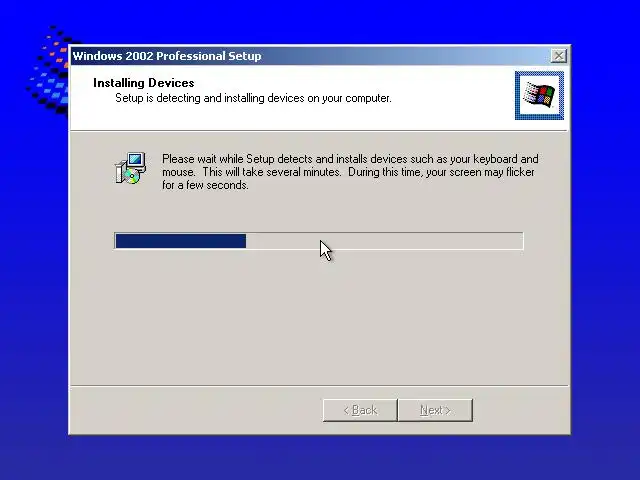Click the computer and CD setup icon
The width and height of the screenshot is (640, 480).
pos(131,168)
